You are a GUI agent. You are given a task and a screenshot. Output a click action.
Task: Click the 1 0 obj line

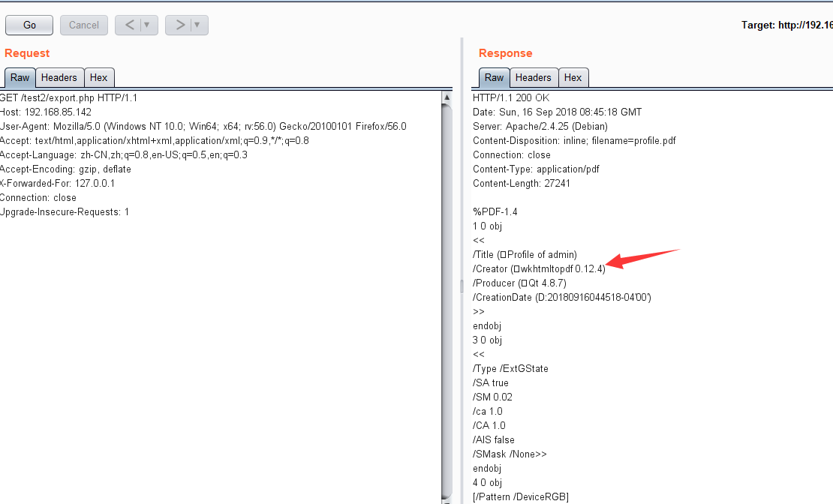click(x=487, y=226)
